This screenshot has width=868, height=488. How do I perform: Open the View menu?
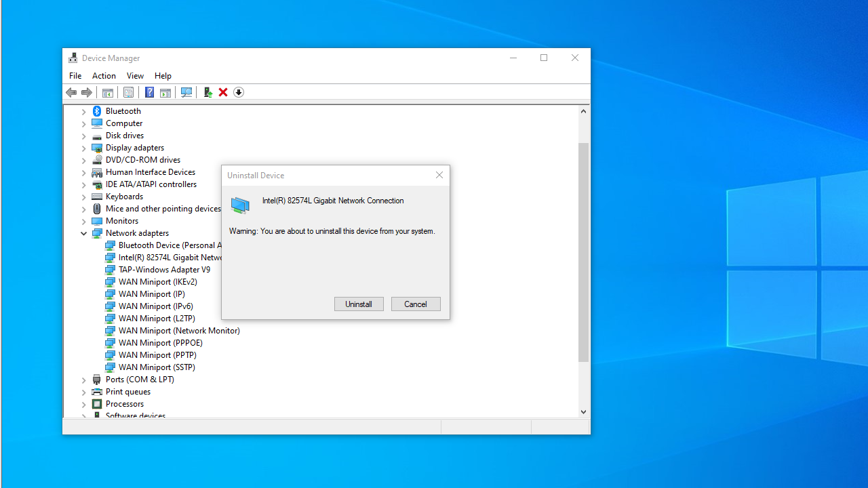(x=135, y=76)
